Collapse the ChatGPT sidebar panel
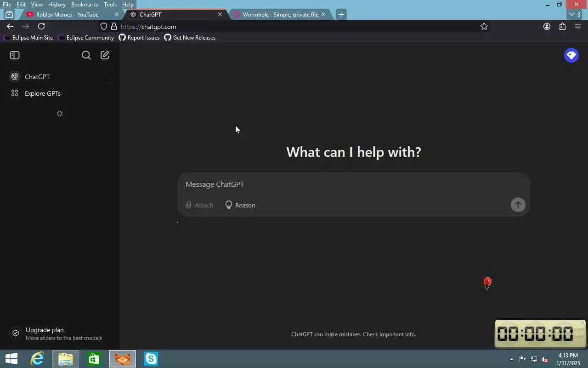The image size is (588, 368). pos(15,55)
